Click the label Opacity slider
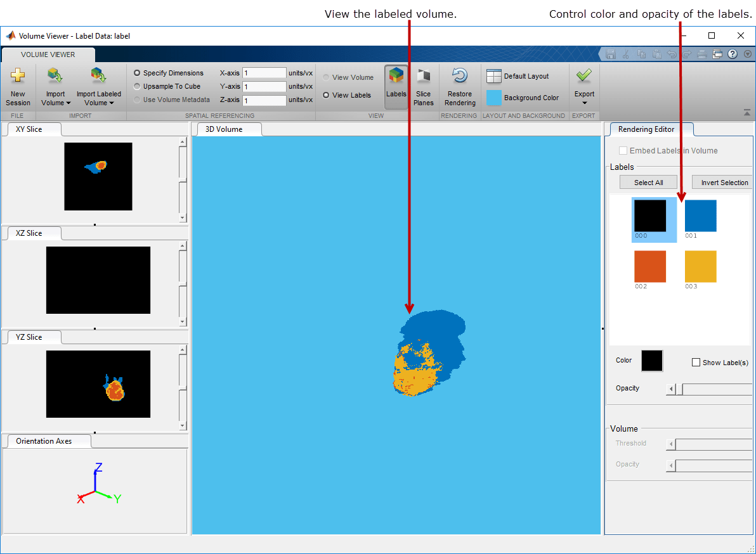 pos(709,389)
